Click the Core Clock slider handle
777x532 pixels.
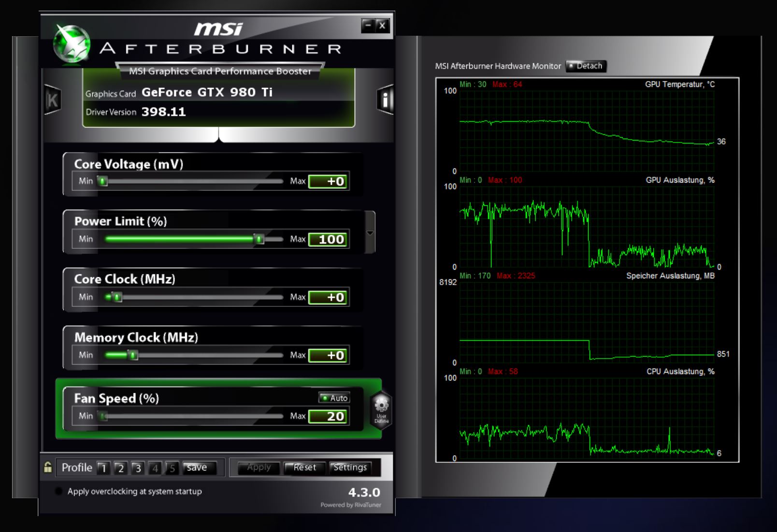tap(117, 297)
